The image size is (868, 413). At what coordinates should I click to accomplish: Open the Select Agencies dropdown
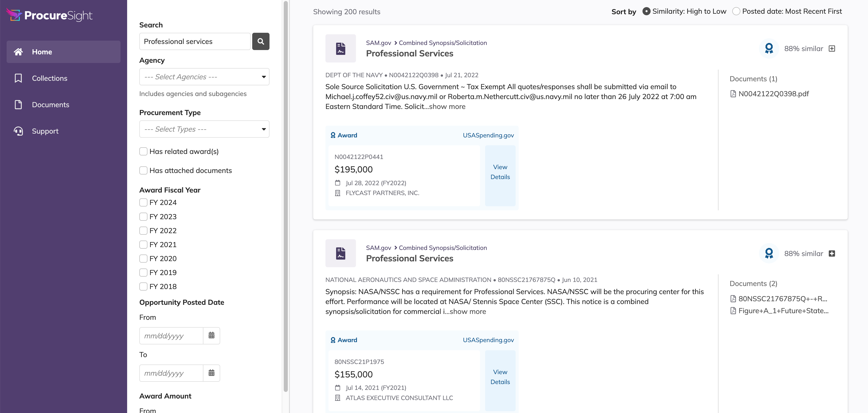click(204, 77)
